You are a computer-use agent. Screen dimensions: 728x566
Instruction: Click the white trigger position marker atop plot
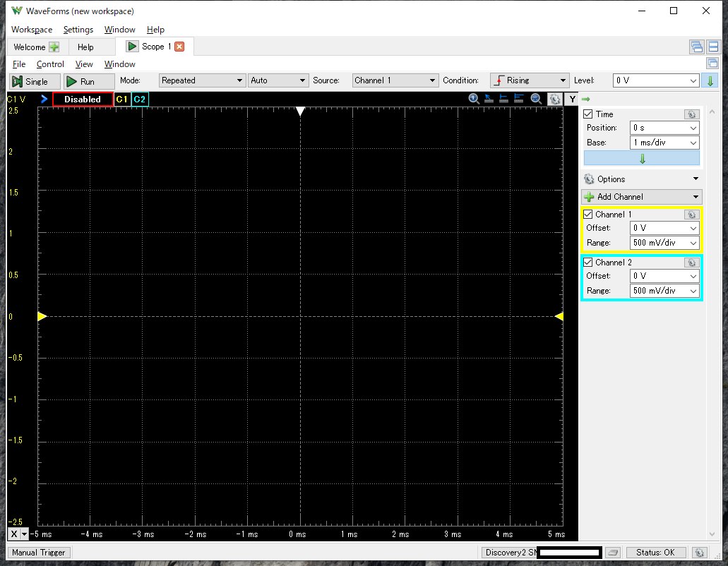(x=300, y=111)
